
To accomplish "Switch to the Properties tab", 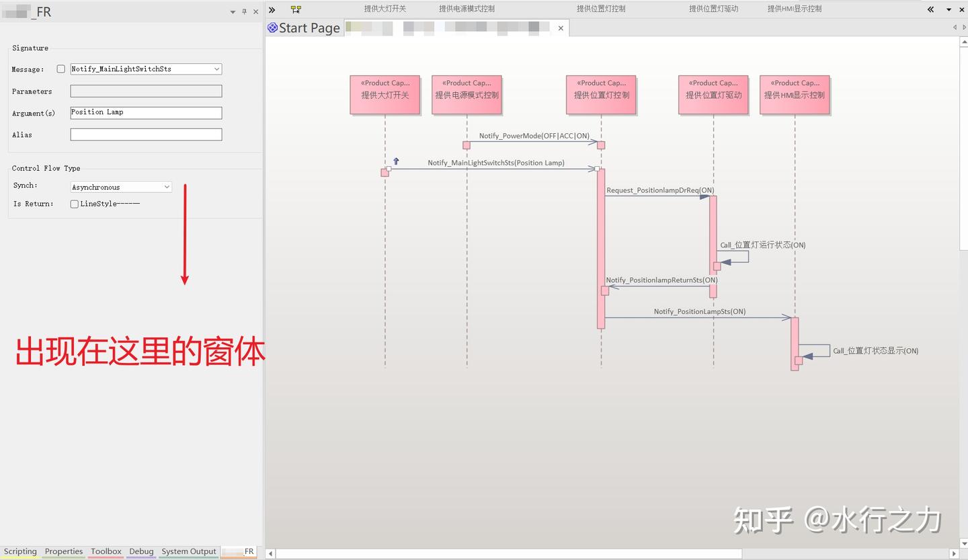I will (x=63, y=551).
